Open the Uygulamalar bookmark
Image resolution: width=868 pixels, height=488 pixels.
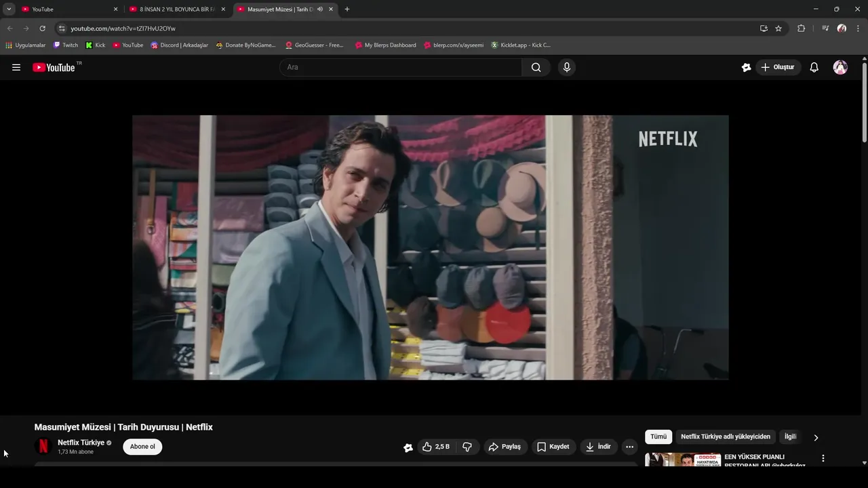pyautogui.click(x=26, y=45)
